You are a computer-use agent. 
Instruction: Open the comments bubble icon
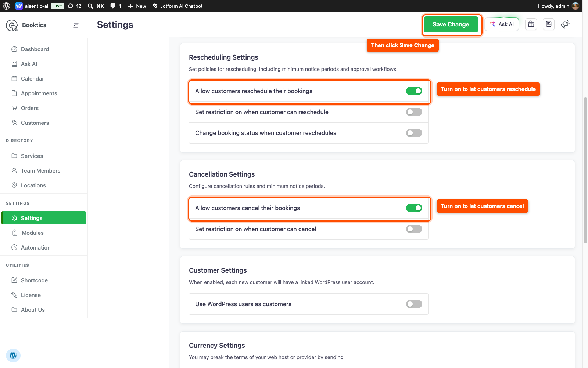pyautogui.click(x=113, y=6)
